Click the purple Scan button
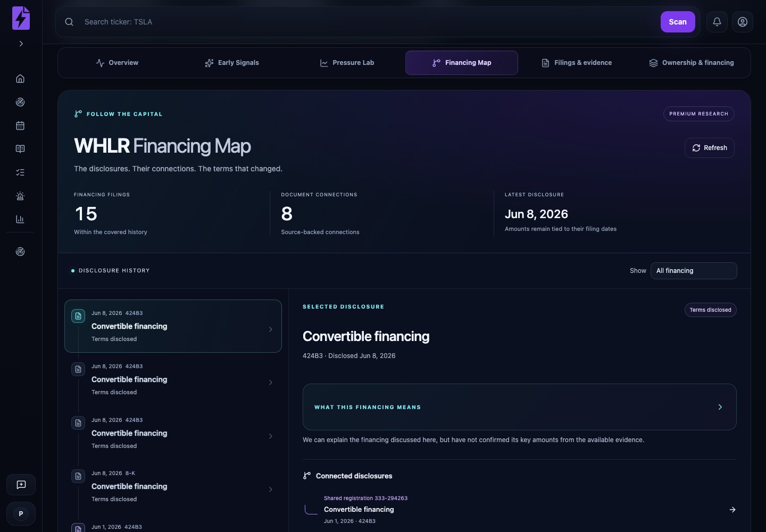Viewport: 766px width, 532px height. point(678,22)
